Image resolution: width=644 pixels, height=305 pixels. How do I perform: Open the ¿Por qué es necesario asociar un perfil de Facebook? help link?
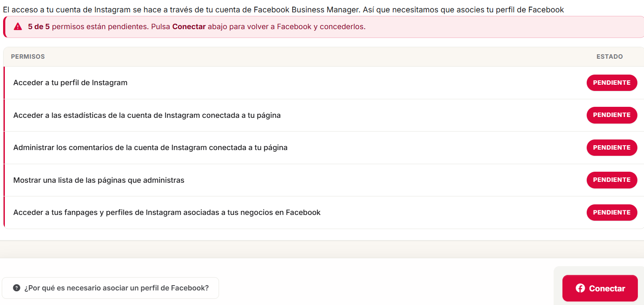point(110,288)
